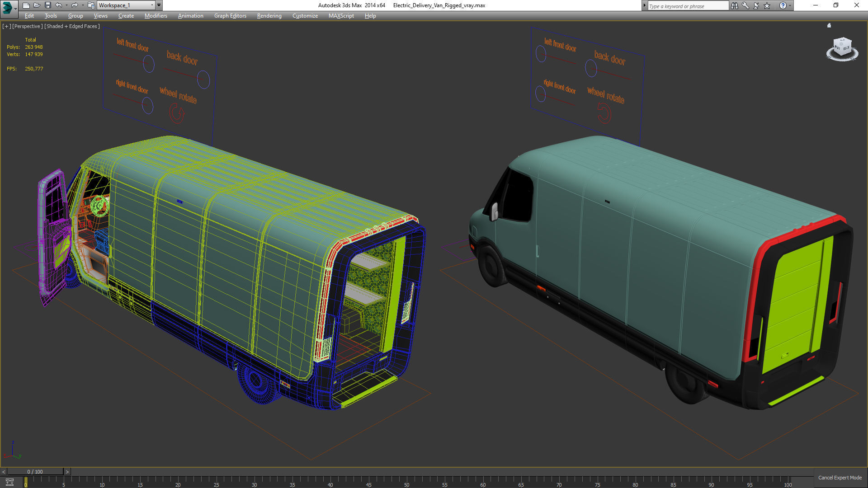Screen dimensions: 868x488
Task: Select right van 'back door' slider circle
Action: click(x=591, y=69)
